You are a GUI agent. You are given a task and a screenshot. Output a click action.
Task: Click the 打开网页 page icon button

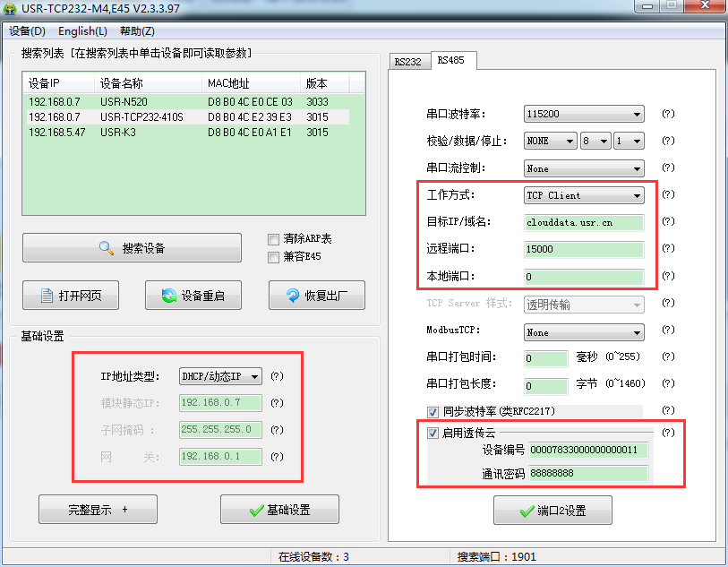(70, 296)
